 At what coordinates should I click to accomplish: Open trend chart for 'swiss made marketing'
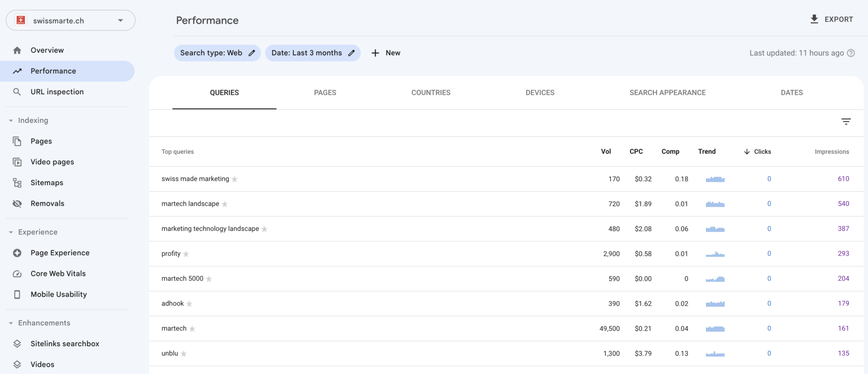715,179
